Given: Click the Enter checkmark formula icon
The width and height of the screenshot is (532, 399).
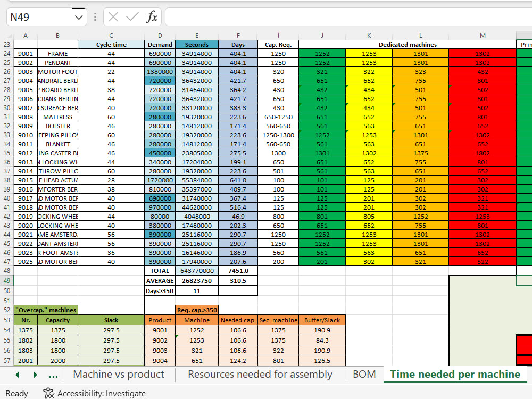Looking at the screenshot, I should [132, 17].
